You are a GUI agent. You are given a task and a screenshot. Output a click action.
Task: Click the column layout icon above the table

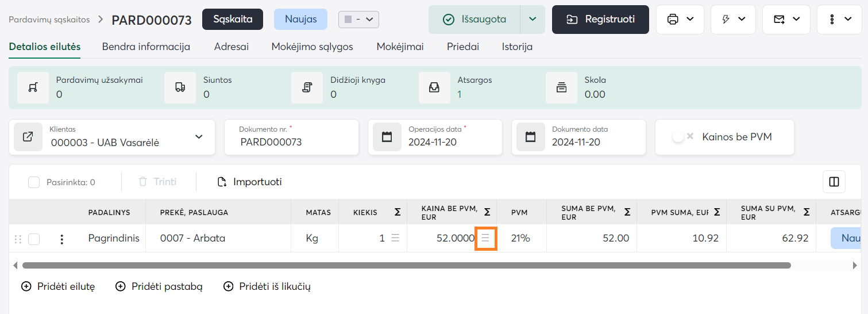click(x=834, y=182)
